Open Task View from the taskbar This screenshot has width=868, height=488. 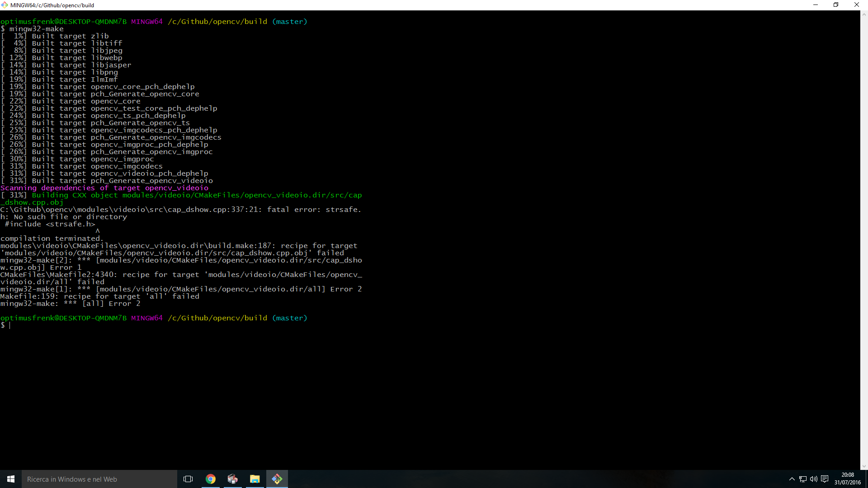click(x=188, y=479)
